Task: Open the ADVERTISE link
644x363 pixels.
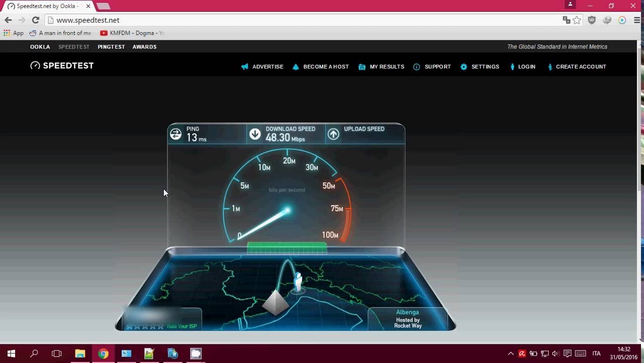Action: (x=268, y=67)
